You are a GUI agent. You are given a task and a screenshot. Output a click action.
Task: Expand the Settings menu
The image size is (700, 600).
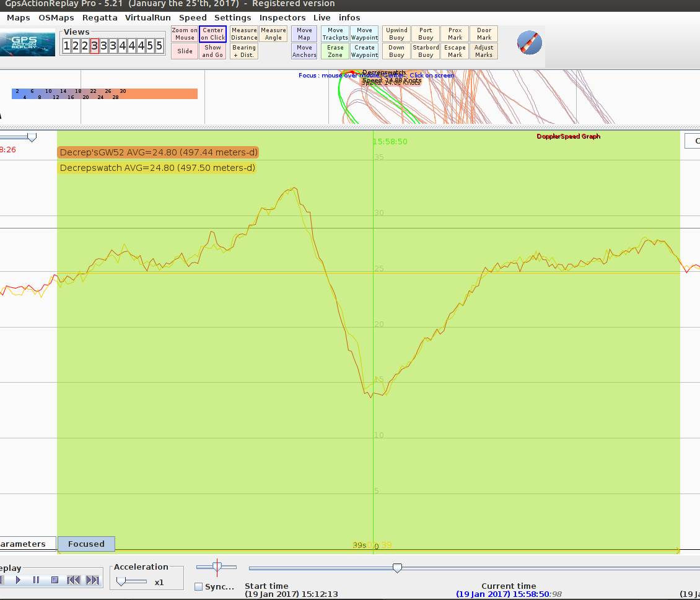(x=233, y=18)
